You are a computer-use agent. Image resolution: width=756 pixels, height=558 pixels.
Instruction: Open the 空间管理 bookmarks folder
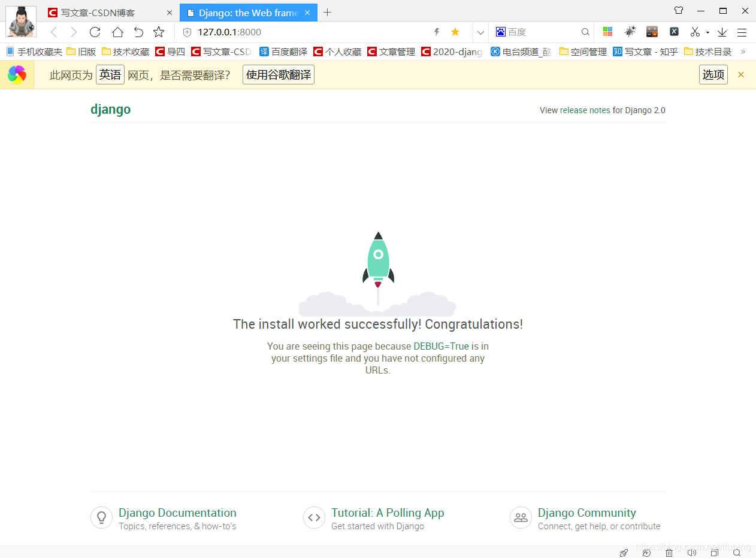click(583, 52)
